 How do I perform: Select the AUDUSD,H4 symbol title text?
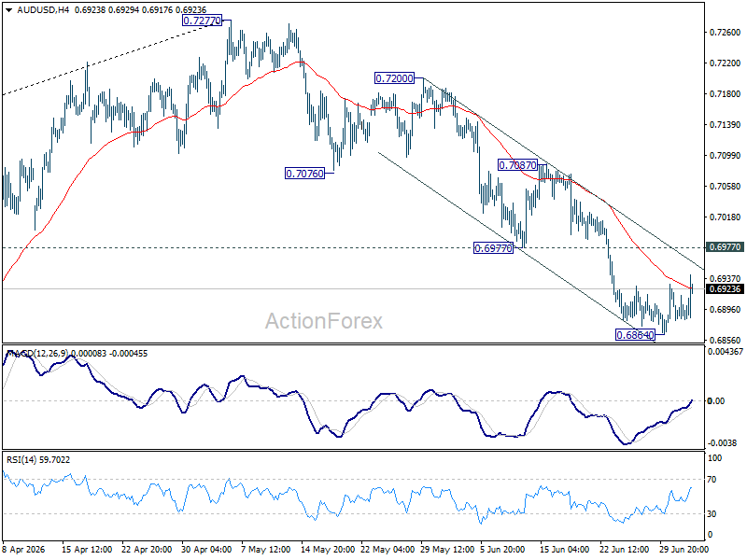[x=42, y=10]
